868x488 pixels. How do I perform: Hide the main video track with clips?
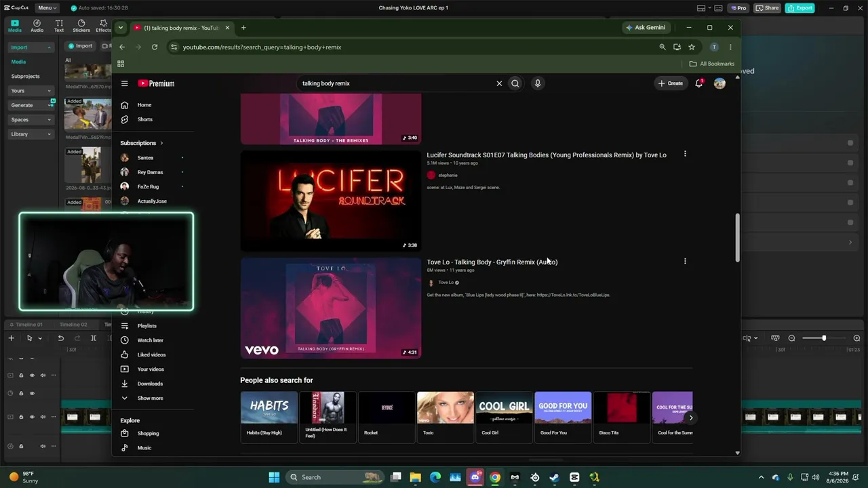[x=32, y=417]
